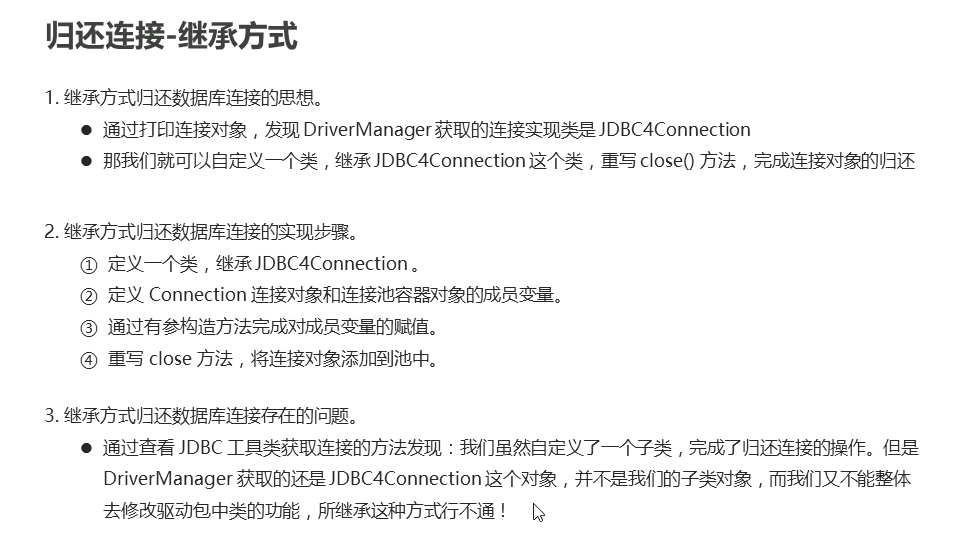
Task: Click the heading 归还连接-继承方式
Action: [172, 35]
